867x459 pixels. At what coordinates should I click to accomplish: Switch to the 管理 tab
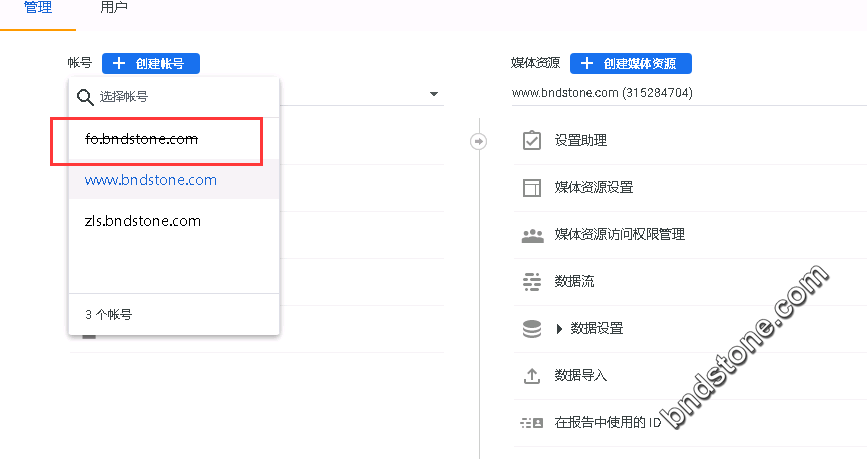[x=38, y=8]
